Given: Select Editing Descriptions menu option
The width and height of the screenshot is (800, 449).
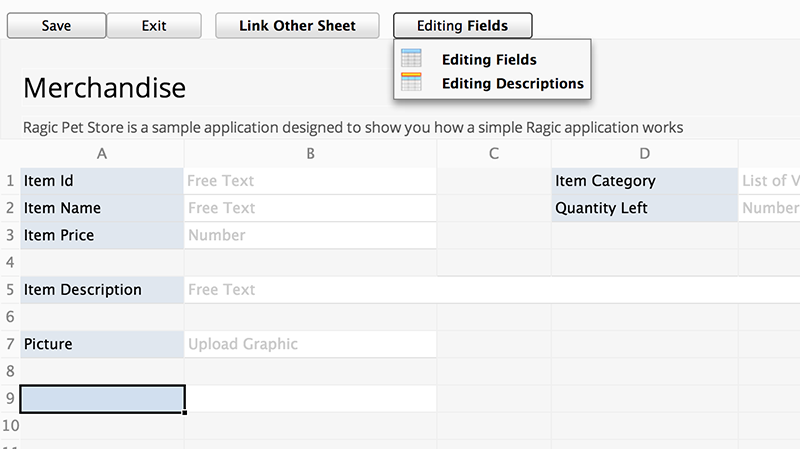Looking at the screenshot, I should pyautogui.click(x=512, y=83).
